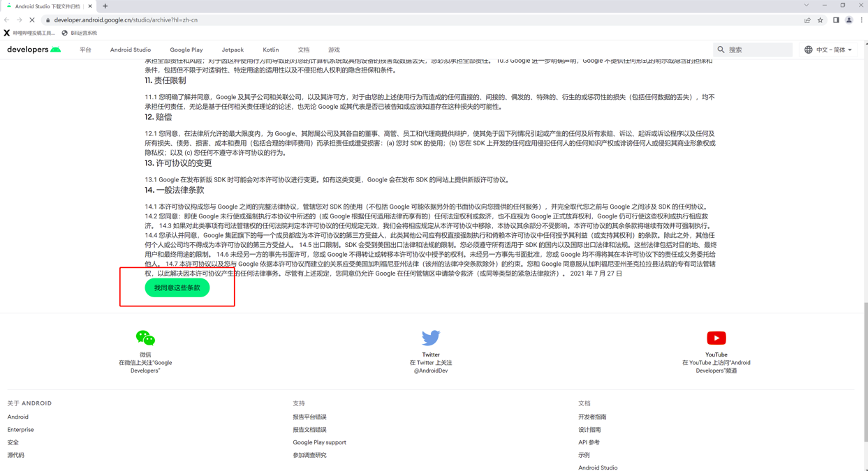Select the Android Studio browser tab
Screen dimensions: 868x471
tap(49, 6)
